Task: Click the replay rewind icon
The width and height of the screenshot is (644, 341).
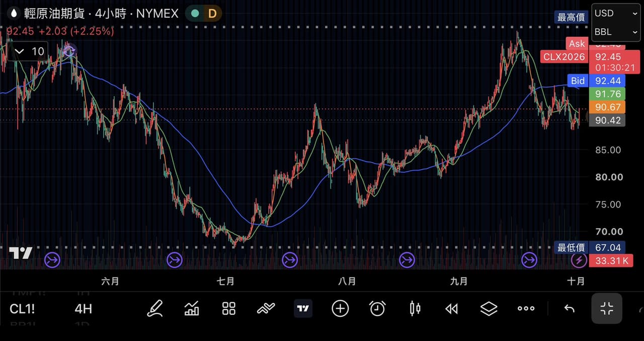Action: coord(452,309)
